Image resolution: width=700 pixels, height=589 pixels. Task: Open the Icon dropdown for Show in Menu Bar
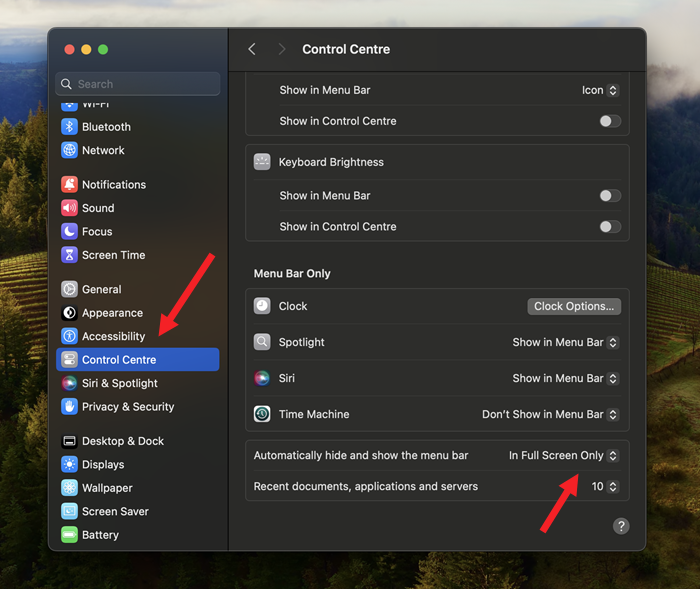600,90
